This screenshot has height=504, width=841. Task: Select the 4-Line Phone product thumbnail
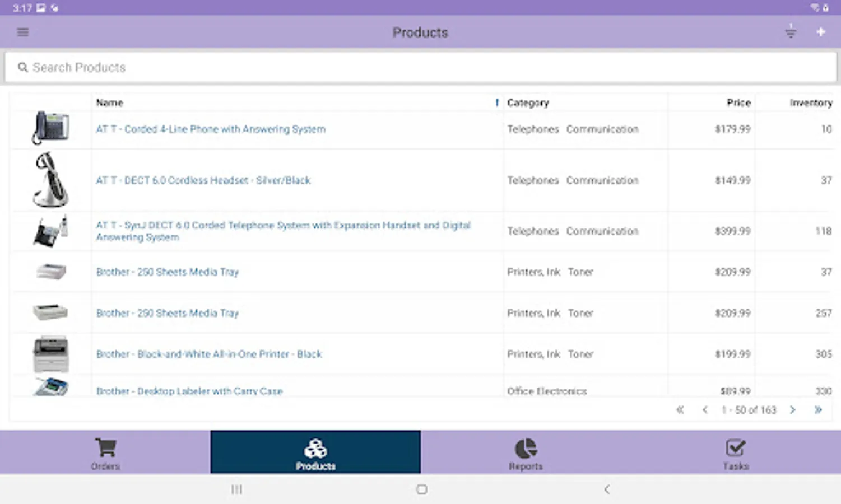click(50, 128)
